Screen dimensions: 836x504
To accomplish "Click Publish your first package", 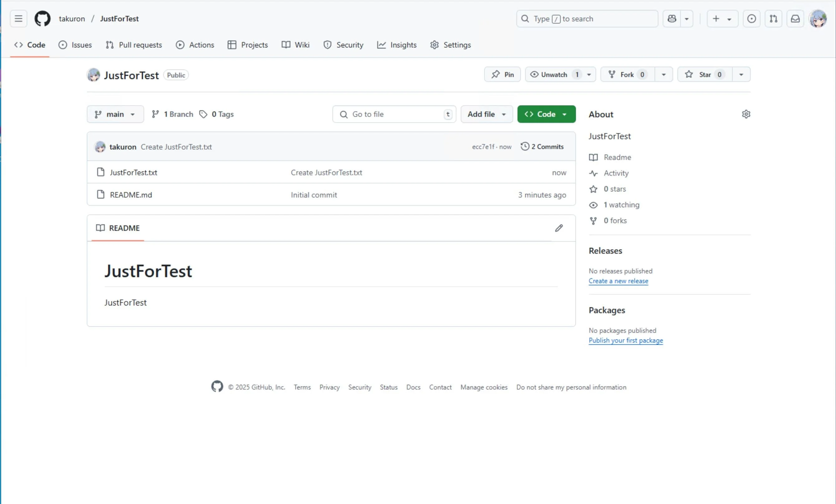I will [626, 340].
